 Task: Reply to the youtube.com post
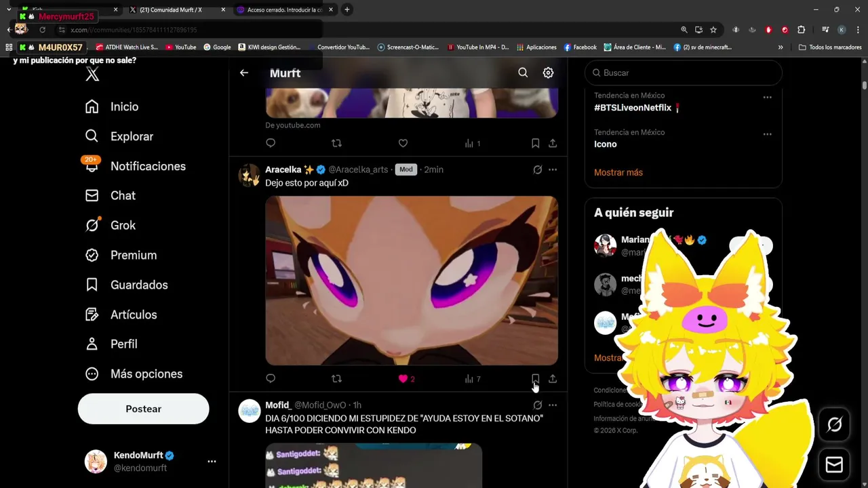coord(271,143)
